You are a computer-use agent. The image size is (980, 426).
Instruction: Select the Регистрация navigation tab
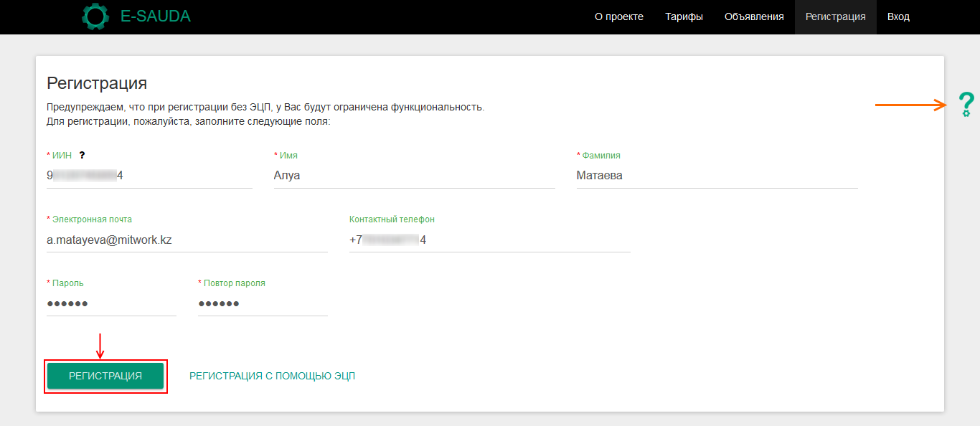pos(835,16)
